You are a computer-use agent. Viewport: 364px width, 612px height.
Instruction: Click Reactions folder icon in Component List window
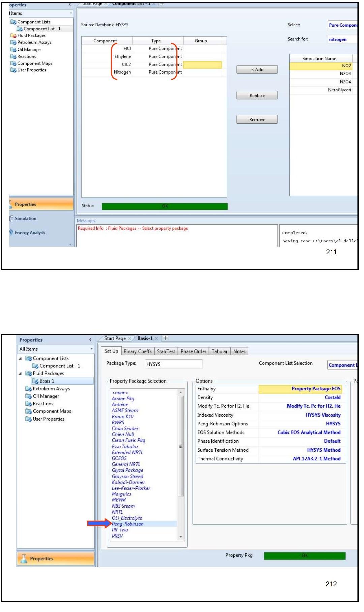click(x=13, y=57)
